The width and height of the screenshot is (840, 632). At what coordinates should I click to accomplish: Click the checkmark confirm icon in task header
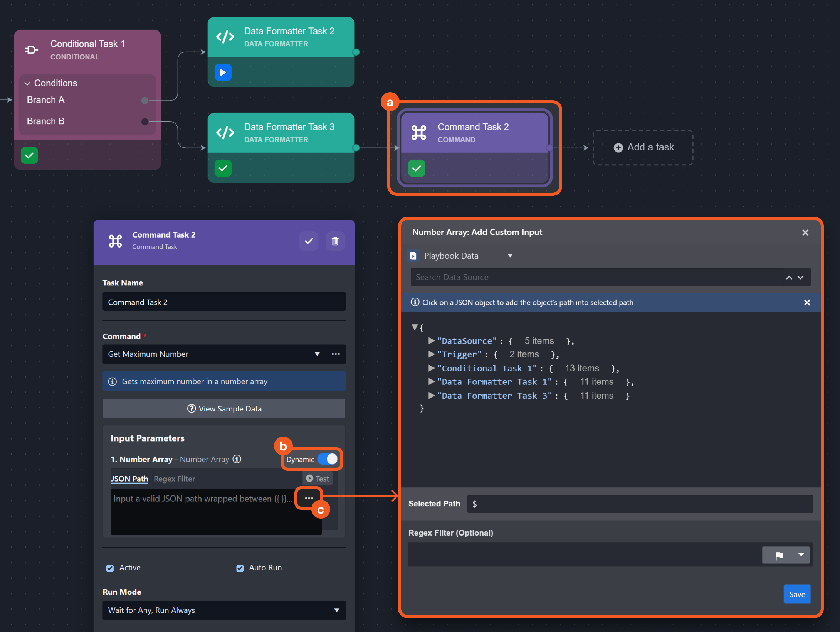[309, 241]
